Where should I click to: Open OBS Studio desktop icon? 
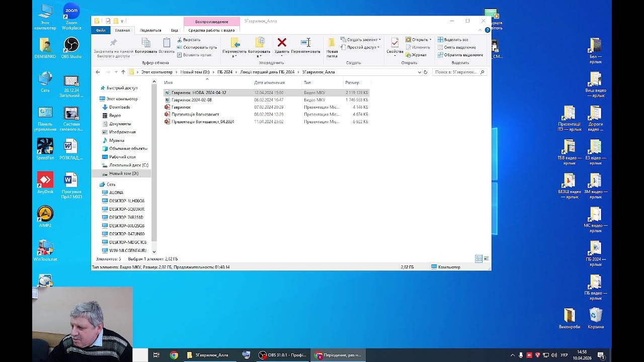point(71,48)
